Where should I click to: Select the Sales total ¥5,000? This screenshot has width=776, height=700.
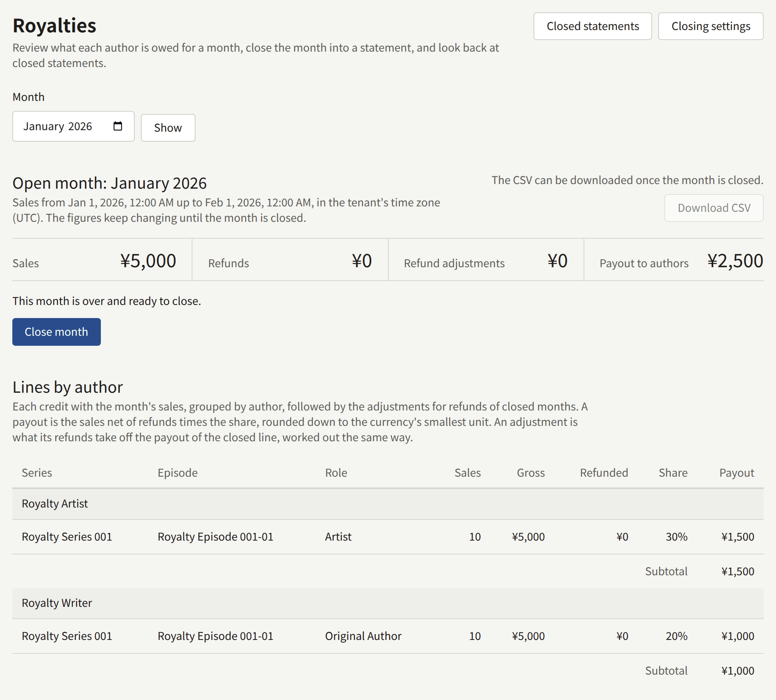coord(148,261)
